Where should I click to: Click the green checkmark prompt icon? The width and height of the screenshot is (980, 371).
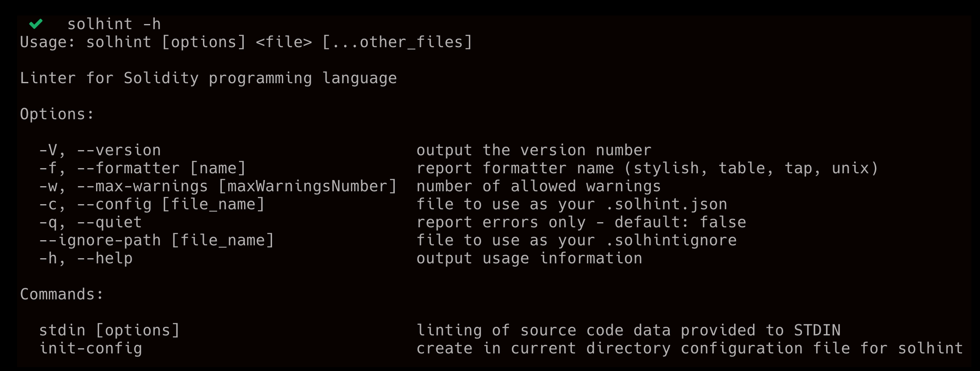tap(36, 24)
